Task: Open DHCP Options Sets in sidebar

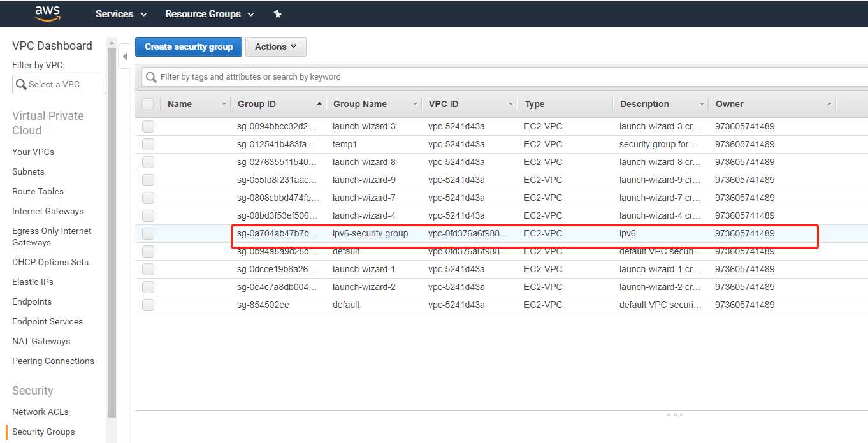Action: 50,262
